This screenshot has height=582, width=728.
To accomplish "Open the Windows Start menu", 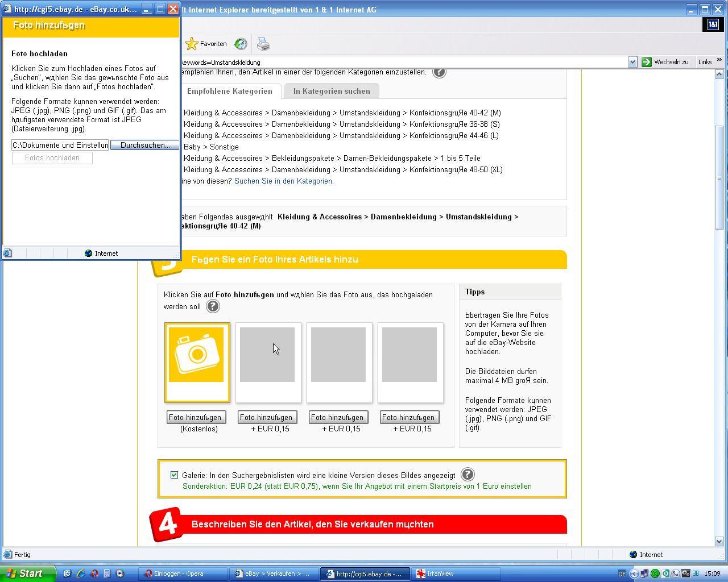I will pos(28,573).
